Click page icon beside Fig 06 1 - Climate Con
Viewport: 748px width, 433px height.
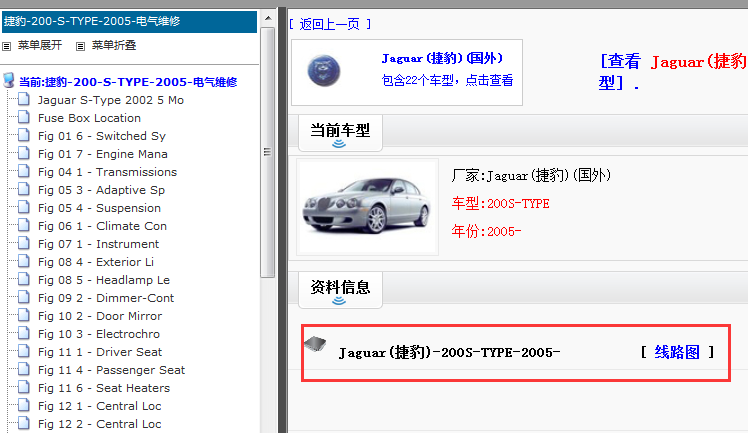coord(23,225)
